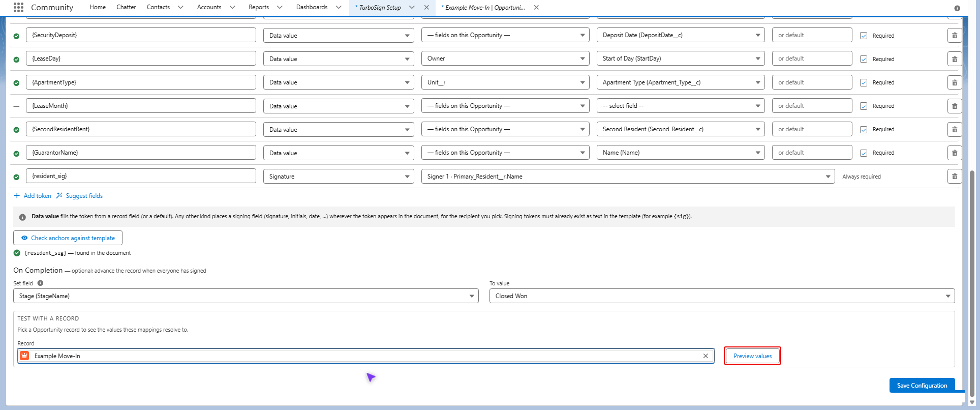Close the TurboSign Setup tab
Screen dimensions: 980x410
tap(426, 7)
